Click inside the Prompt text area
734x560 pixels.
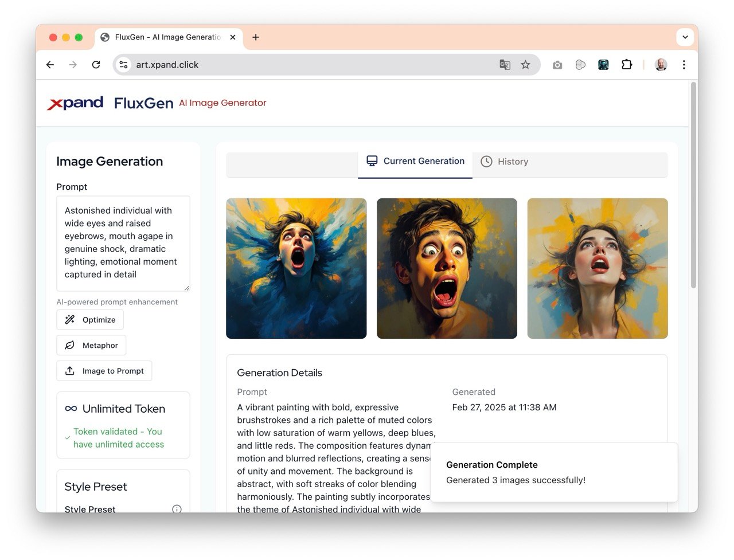click(123, 244)
